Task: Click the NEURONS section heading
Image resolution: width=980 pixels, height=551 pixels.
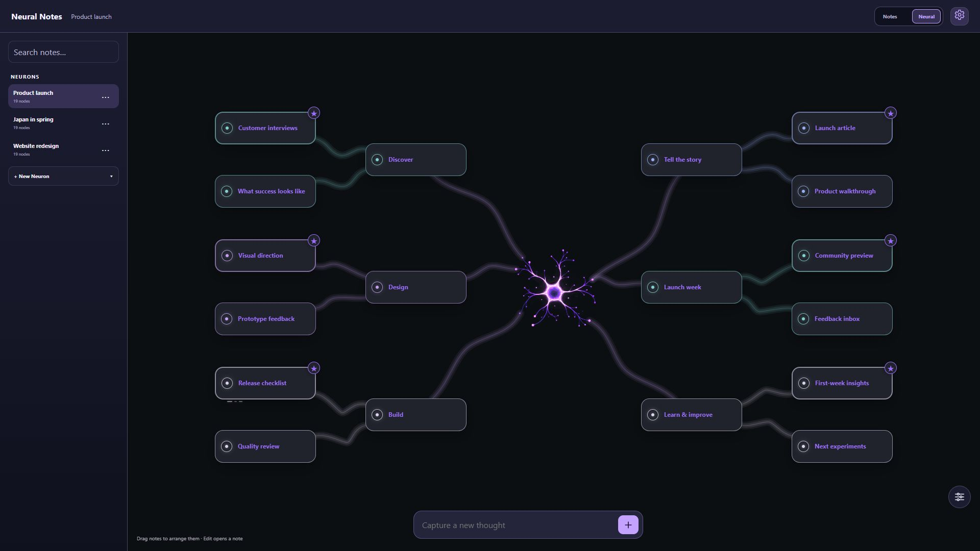Action: click(25, 77)
